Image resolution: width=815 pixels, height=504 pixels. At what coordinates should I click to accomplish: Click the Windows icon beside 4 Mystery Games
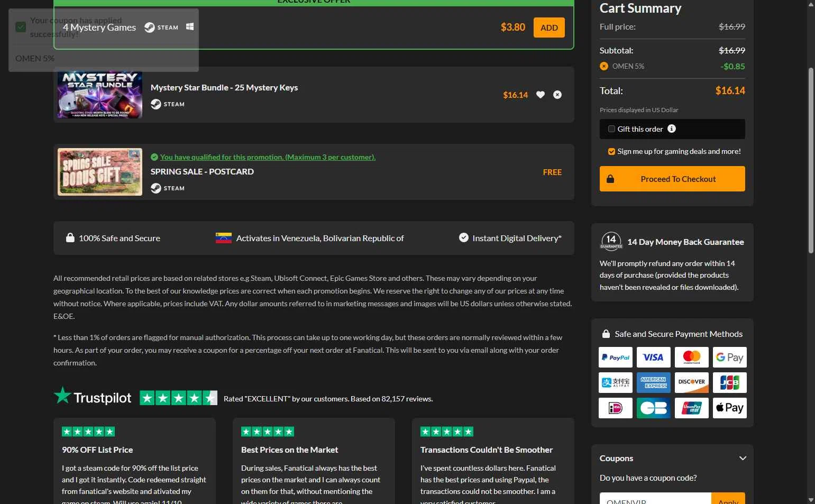190,26
